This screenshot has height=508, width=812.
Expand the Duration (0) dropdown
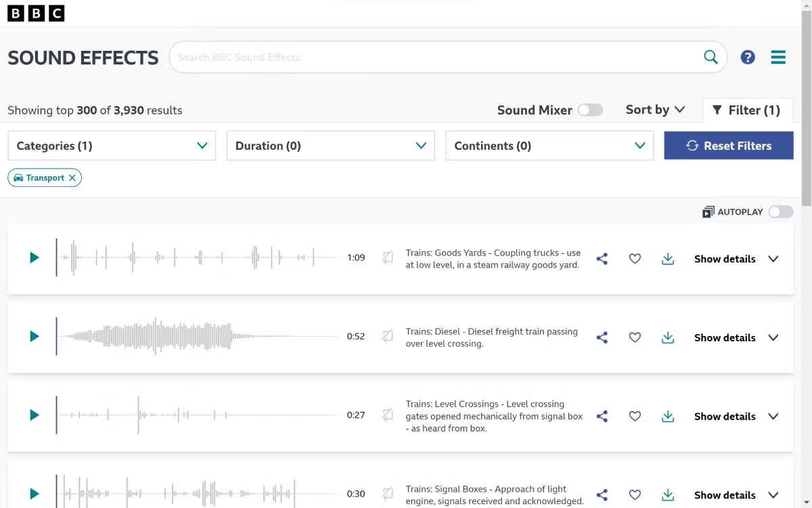(330, 146)
